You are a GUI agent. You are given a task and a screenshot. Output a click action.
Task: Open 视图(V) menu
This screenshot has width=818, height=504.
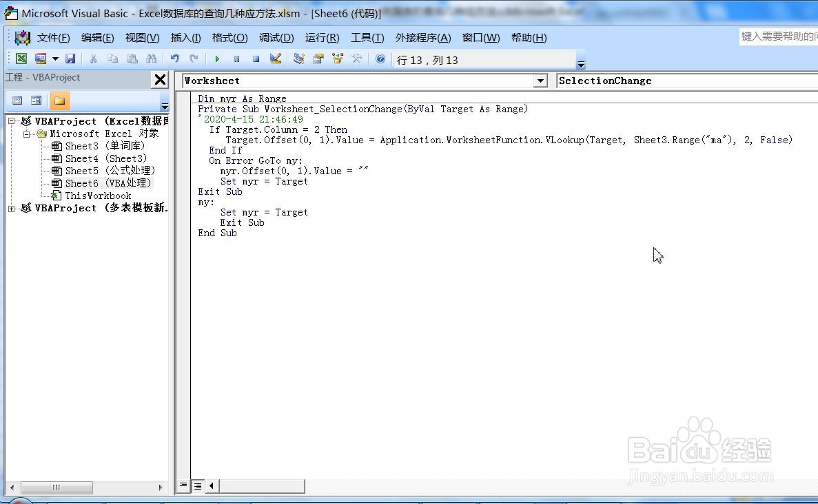tap(142, 38)
